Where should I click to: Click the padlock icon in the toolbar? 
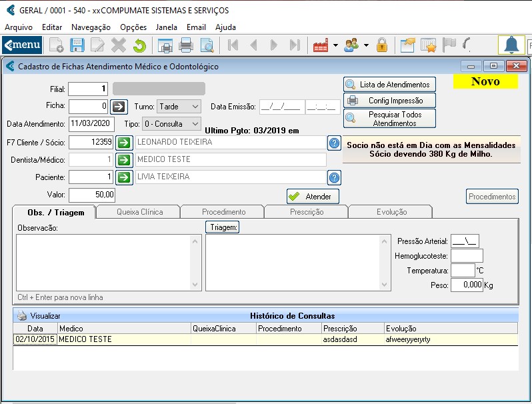click(381, 45)
